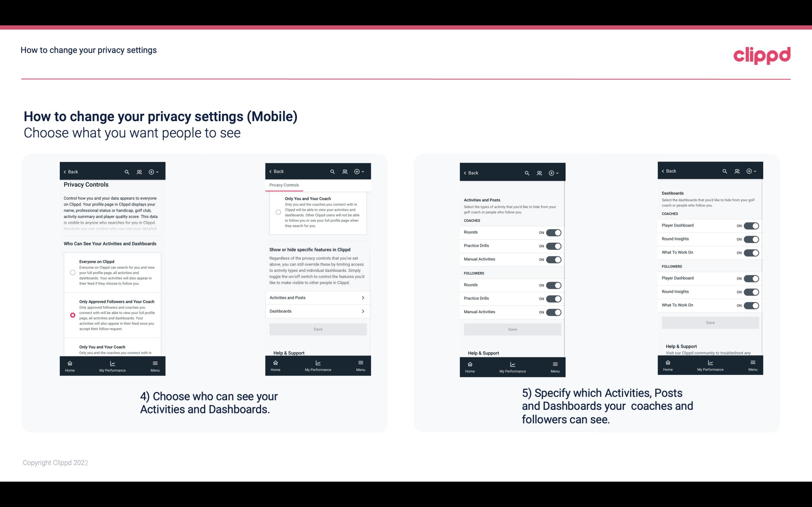Click the profile icon in top toolbar
This screenshot has height=507, width=812.
[x=139, y=172]
